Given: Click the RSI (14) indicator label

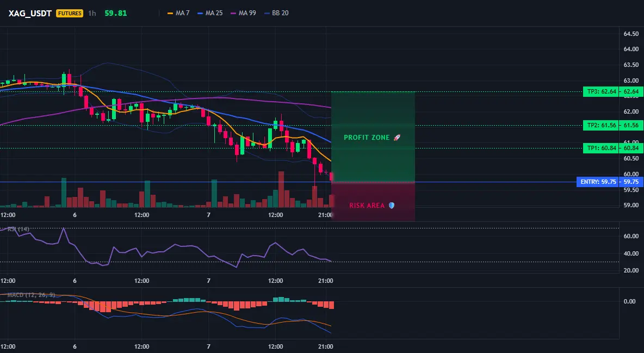Looking at the screenshot, I should 18,229.
